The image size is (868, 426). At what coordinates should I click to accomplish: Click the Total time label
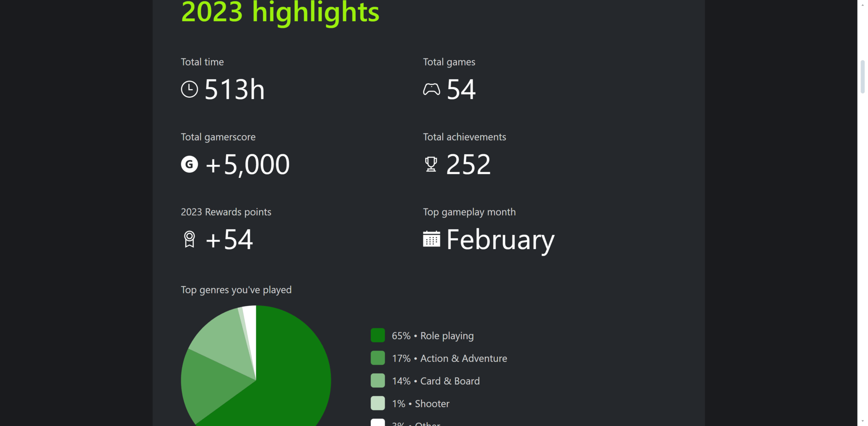click(202, 62)
